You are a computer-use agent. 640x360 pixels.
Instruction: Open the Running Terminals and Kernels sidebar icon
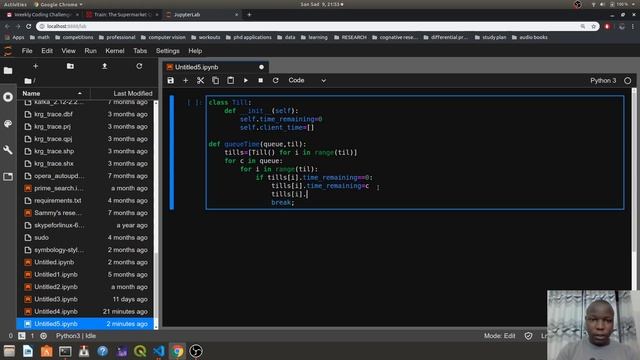pyautogui.click(x=8, y=97)
